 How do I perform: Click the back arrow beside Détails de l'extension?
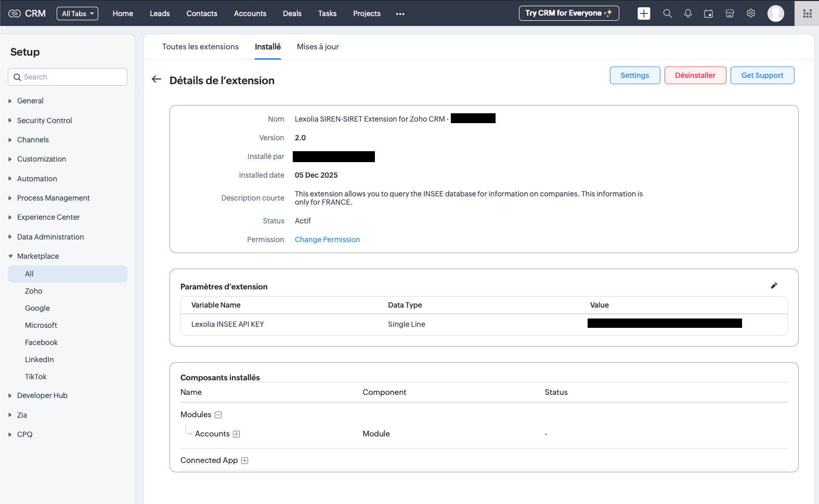tap(157, 79)
